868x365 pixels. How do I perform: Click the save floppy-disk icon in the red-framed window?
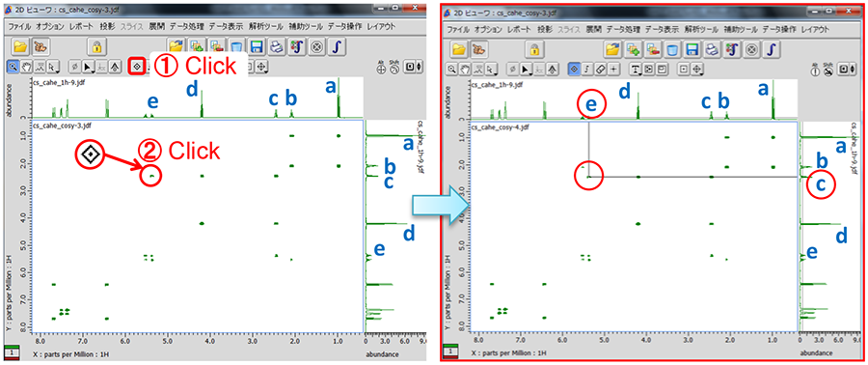coord(692,49)
